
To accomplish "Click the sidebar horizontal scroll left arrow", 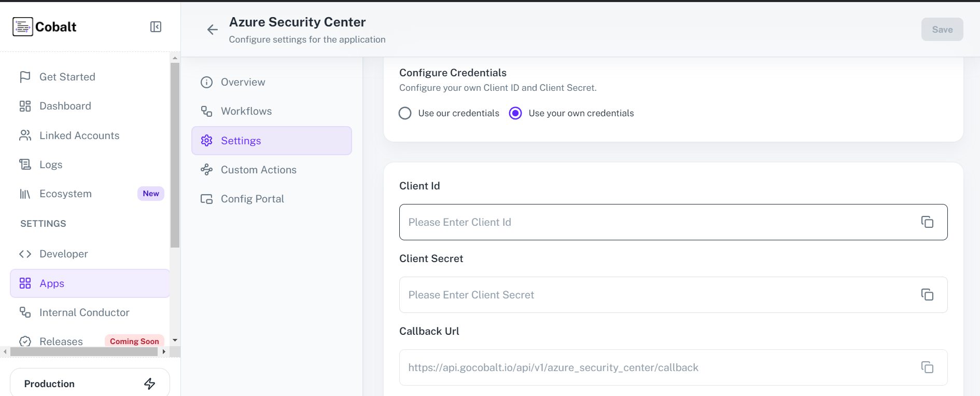I will [x=5, y=352].
